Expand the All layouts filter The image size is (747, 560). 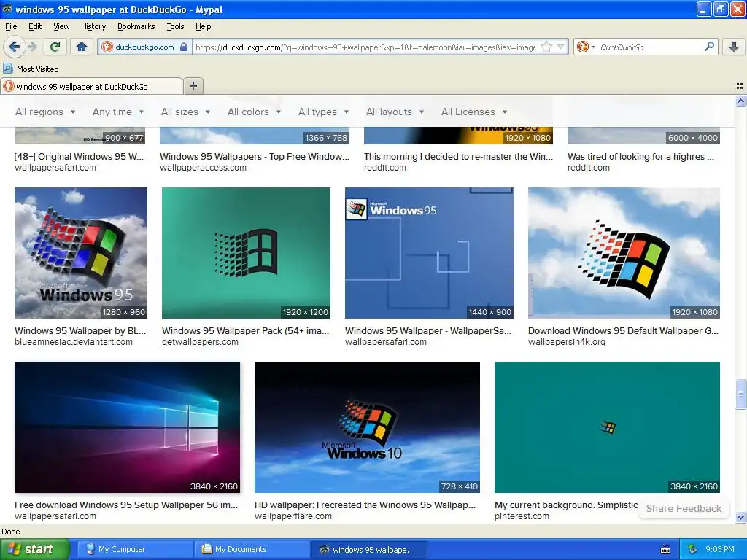[x=395, y=112]
